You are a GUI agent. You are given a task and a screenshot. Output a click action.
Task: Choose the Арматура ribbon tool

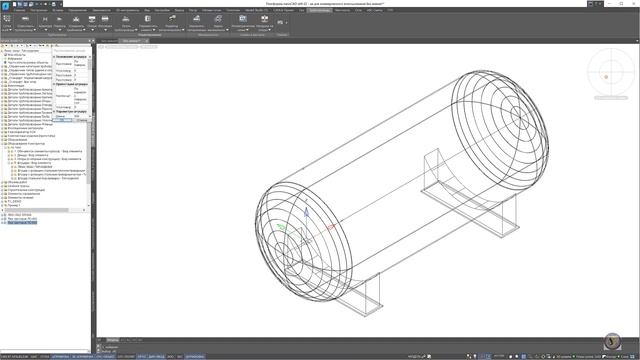coord(45,23)
